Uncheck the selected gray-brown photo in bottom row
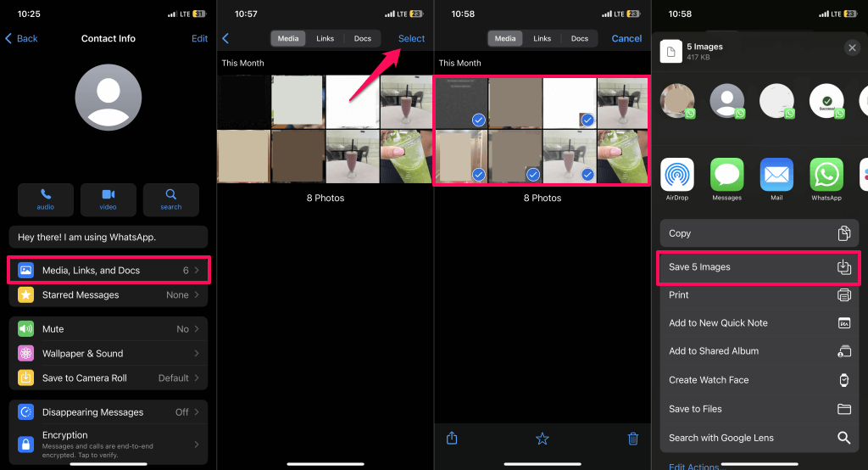 pos(532,175)
